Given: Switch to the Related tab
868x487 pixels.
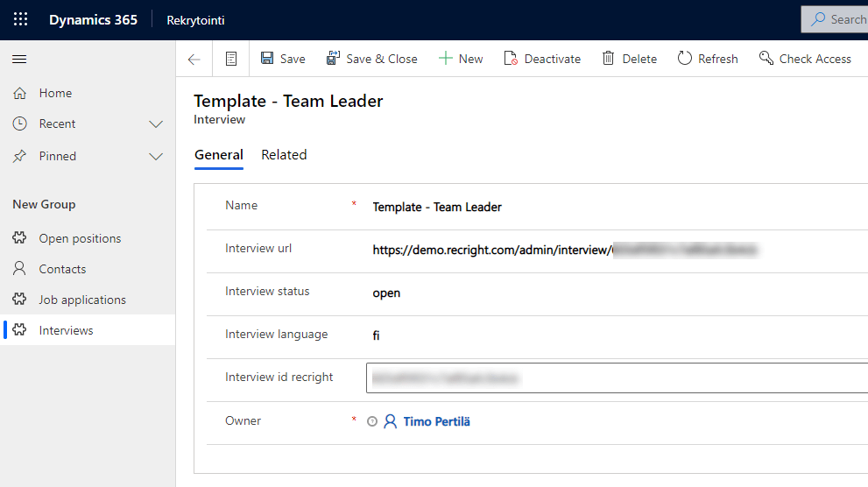Looking at the screenshot, I should (284, 155).
